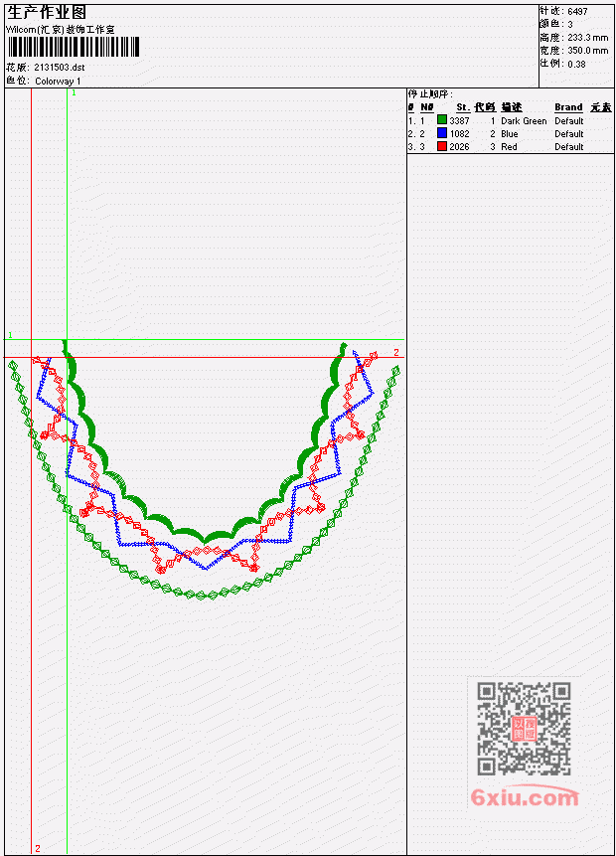Click Default brand in the Dark Green row
Screen dimensions: 616x856
[569, 120]
